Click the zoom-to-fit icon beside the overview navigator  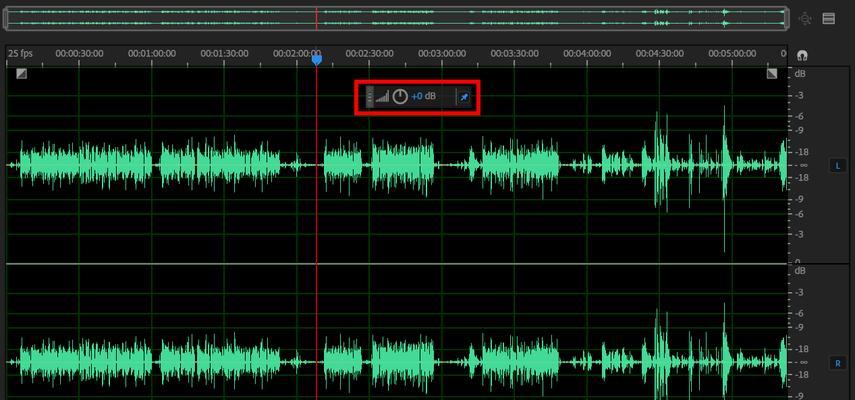[x=805, y=19]
